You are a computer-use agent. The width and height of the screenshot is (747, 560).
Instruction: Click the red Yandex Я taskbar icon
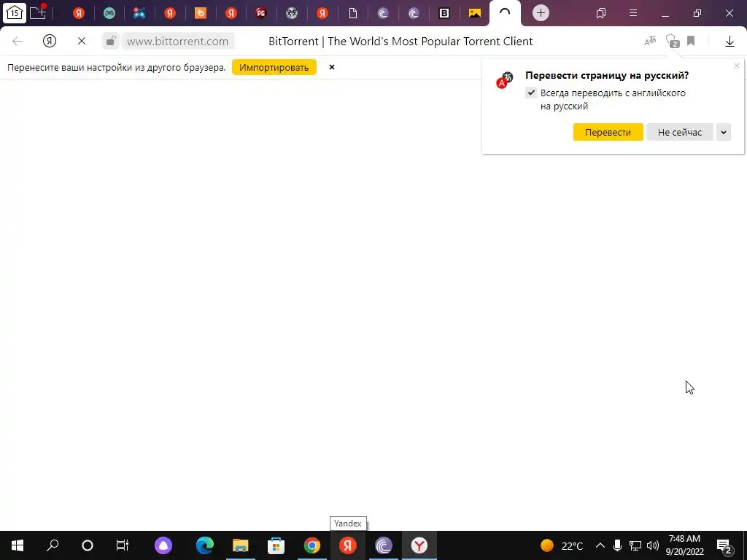(348, 545)
